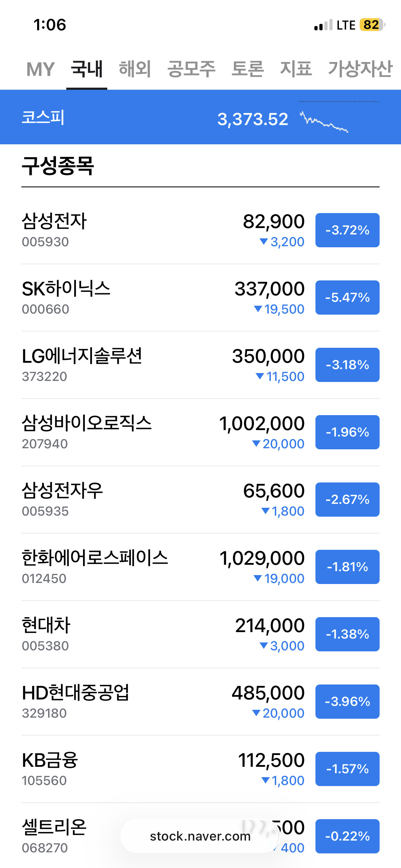401x868 pixels.
Task: Open 삼성전자 stock details
Action: tap(54, 221)
